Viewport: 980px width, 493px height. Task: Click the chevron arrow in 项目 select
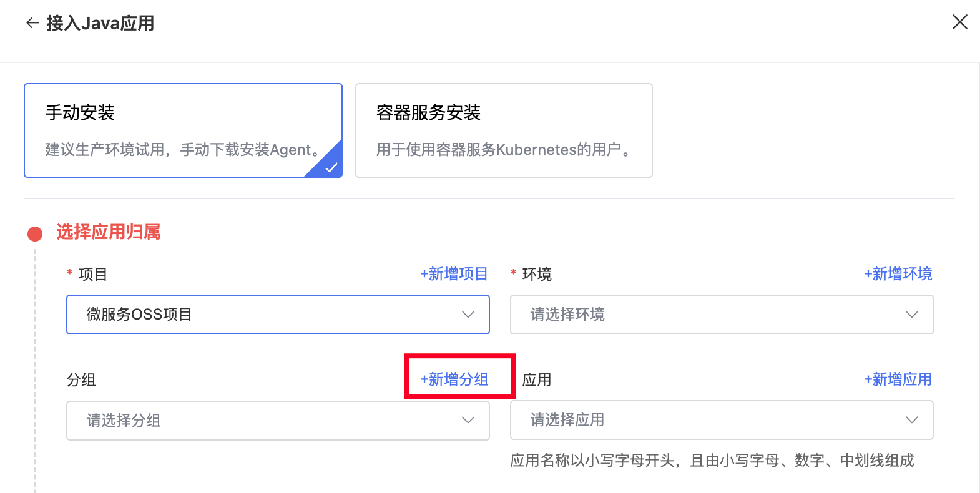pyautogui.click(x=468, y=315)
